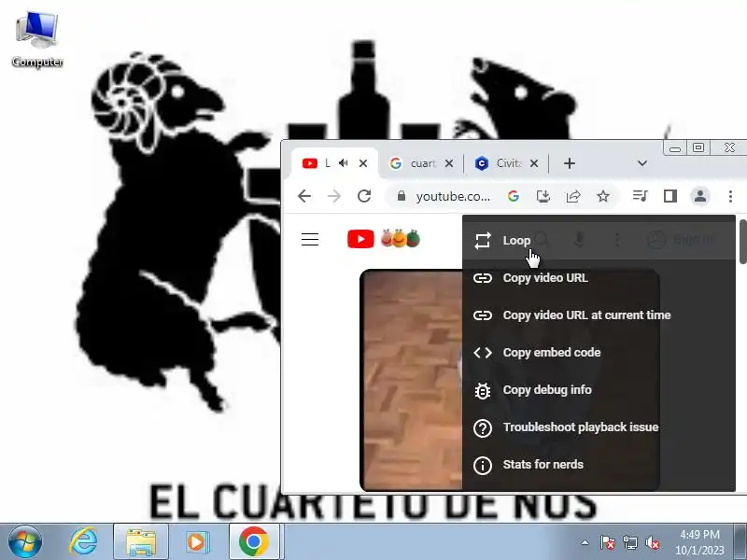Open the clock showing 4:49 PM
The image size is (747, 560).
coord(699,542)
